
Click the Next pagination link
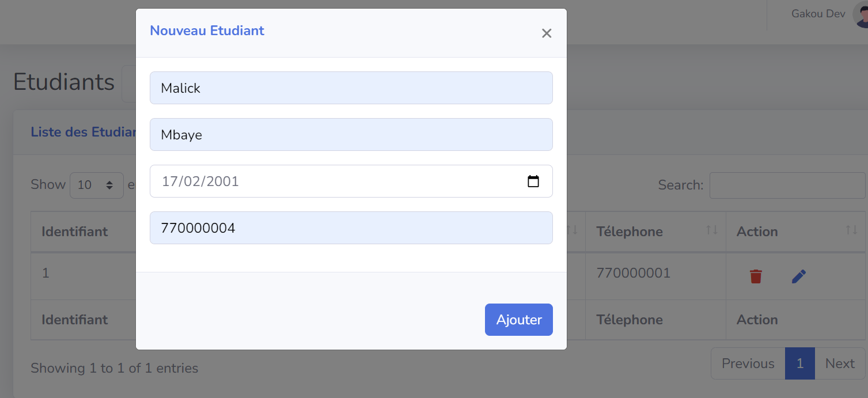coord(839,363)
